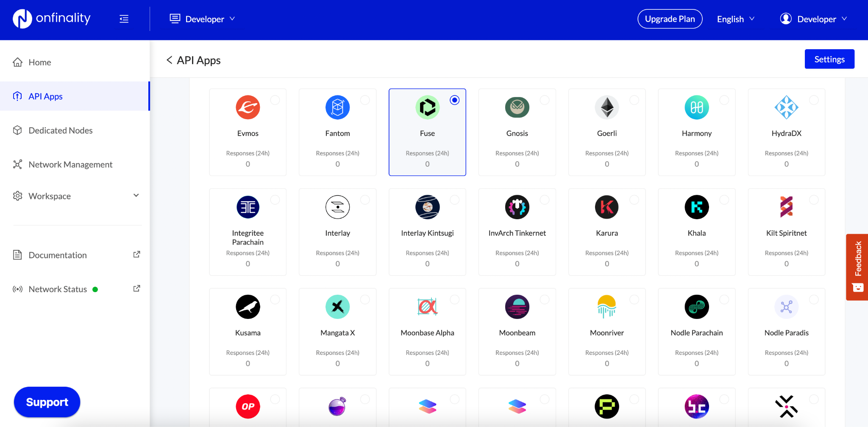Click the Mangata X logo

click(x=338, y=307)
